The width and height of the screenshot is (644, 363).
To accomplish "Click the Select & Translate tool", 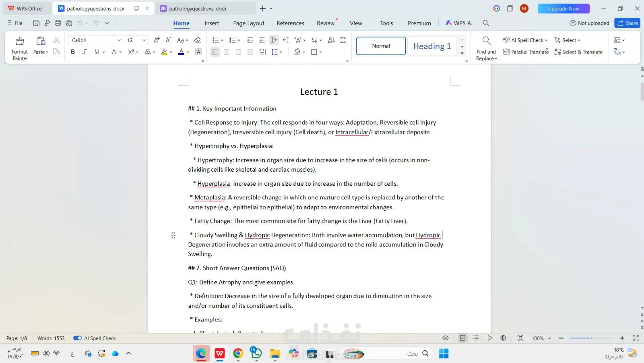I will tap(578, 52).
